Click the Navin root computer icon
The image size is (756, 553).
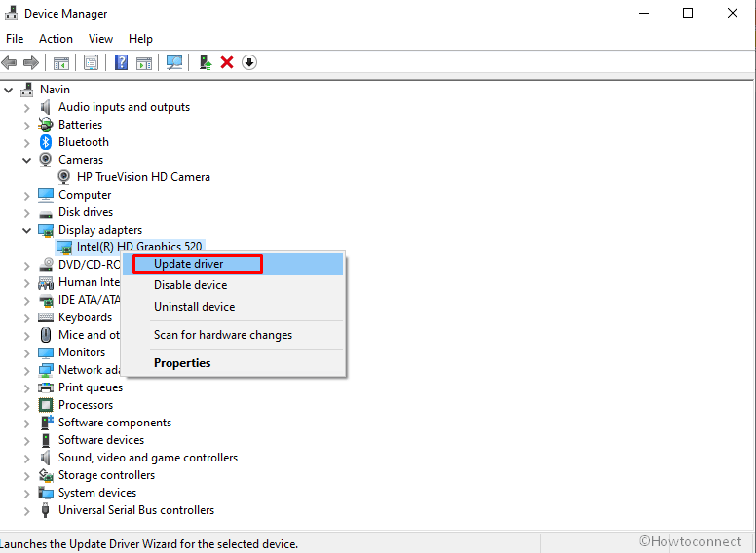27,90
